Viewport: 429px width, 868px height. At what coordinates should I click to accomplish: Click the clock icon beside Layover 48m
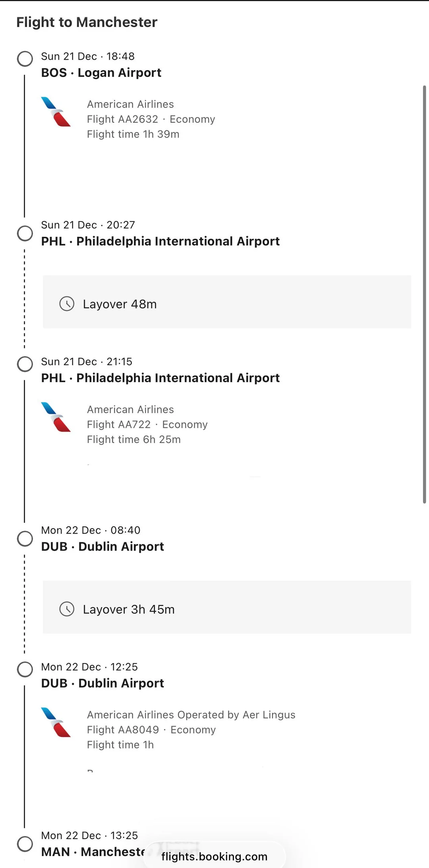[x=67, y=304]
